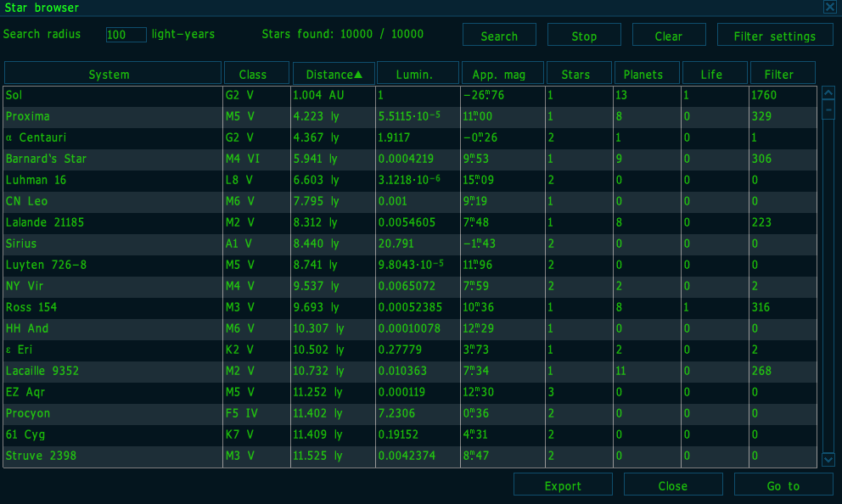Click Sol planets value 13
842x504 pixels.
click(621, 96)
